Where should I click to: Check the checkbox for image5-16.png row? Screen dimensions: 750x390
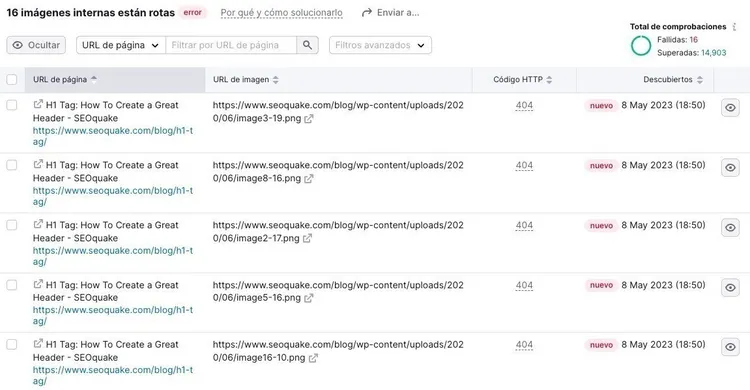12,285
